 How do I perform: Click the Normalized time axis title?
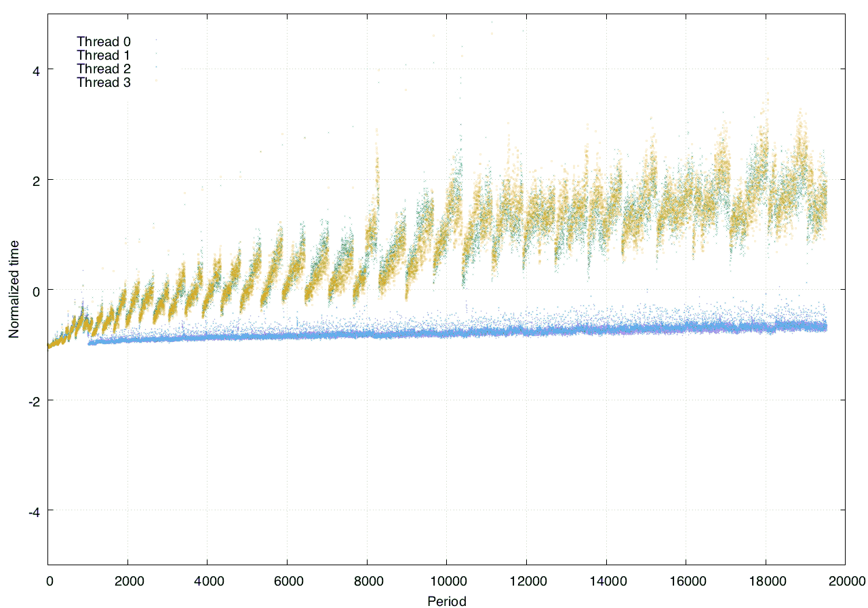point(14,289)
